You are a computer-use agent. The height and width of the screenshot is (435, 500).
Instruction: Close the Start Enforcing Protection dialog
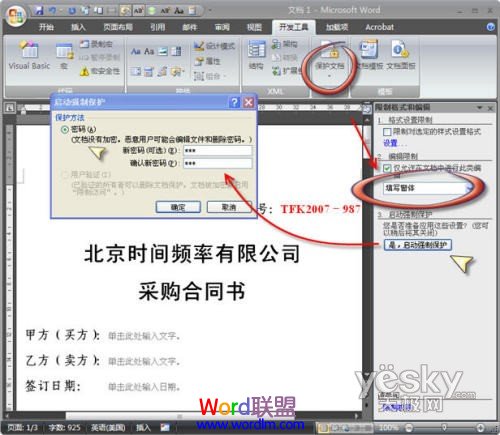pyautogui.click(x=248, y=102)
